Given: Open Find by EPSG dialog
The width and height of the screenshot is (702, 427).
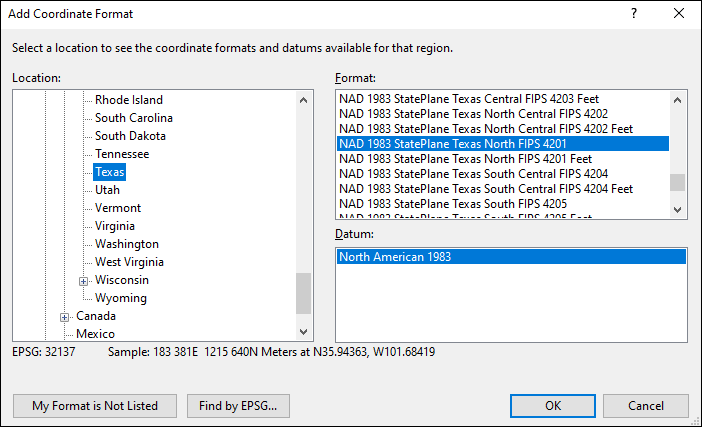Looking at the screenshot, I should [x=238, y=406].
